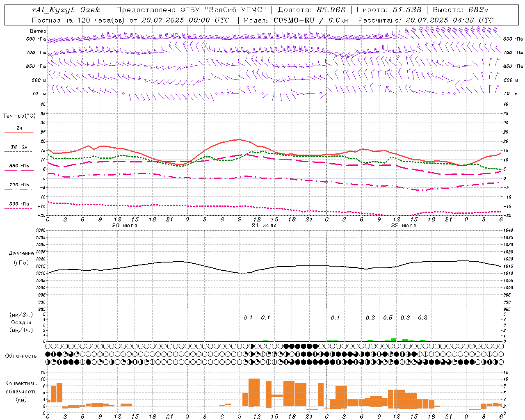Viewport: 525px width, 420px height.
Task: Click the tallest green precipitation bar under 0.5
Action: (394, 340)
